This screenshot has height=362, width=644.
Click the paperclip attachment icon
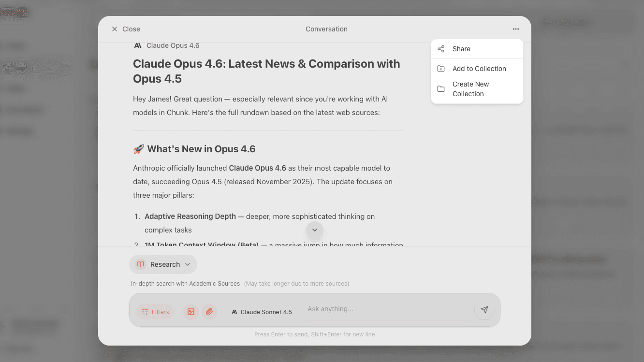pos(209,312)
